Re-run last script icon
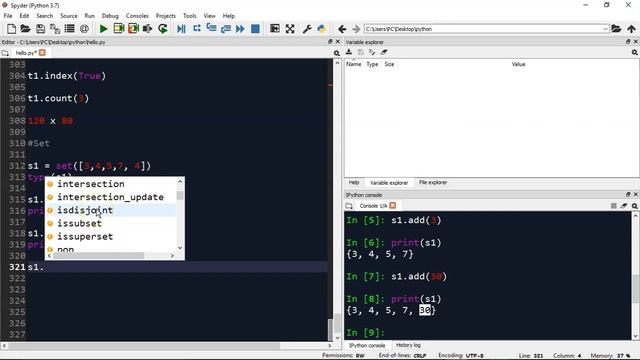This screenshot has width=640, height=360. tap(162, 29)
